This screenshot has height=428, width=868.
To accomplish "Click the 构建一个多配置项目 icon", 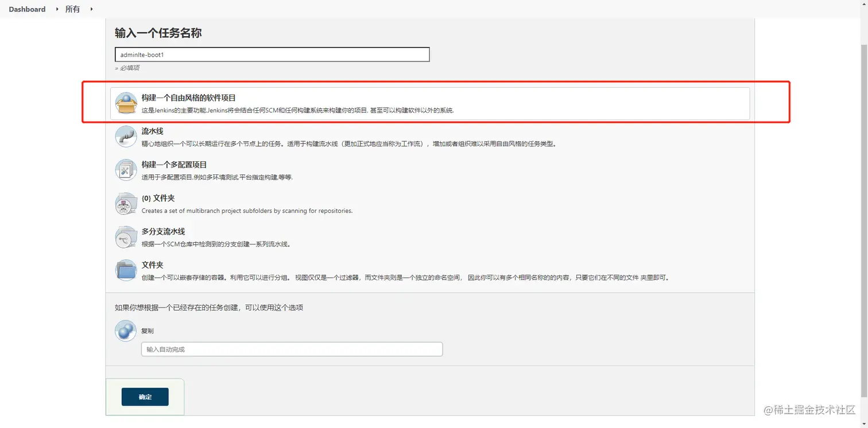I will tap(126, 170).
